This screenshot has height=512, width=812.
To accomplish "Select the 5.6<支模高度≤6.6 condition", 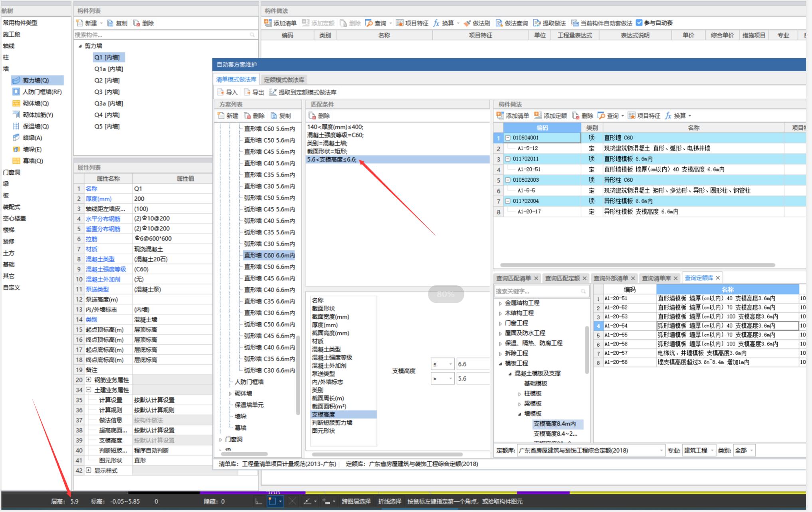I will 397,159.
